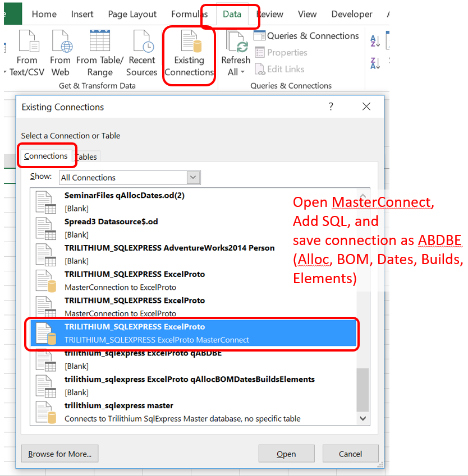This screenshot has height=476, width=468.
Task: Click trilithium_sqlexpress master database icon
Action: (46, 412)
